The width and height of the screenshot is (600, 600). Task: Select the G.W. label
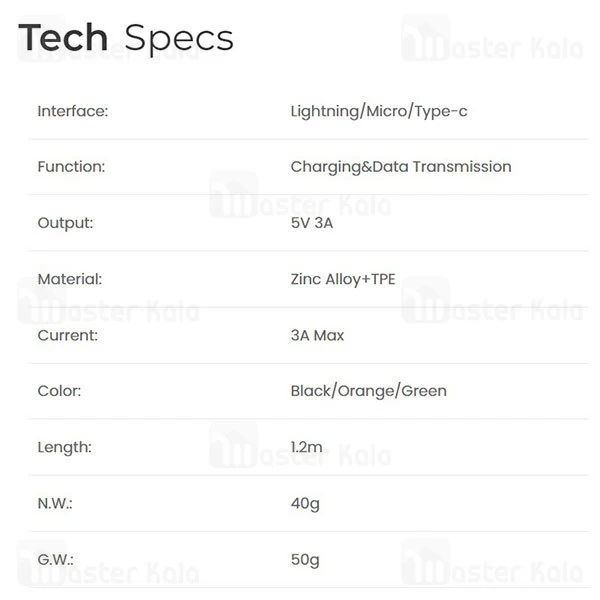pyautogui.click(x=55, y=559)
